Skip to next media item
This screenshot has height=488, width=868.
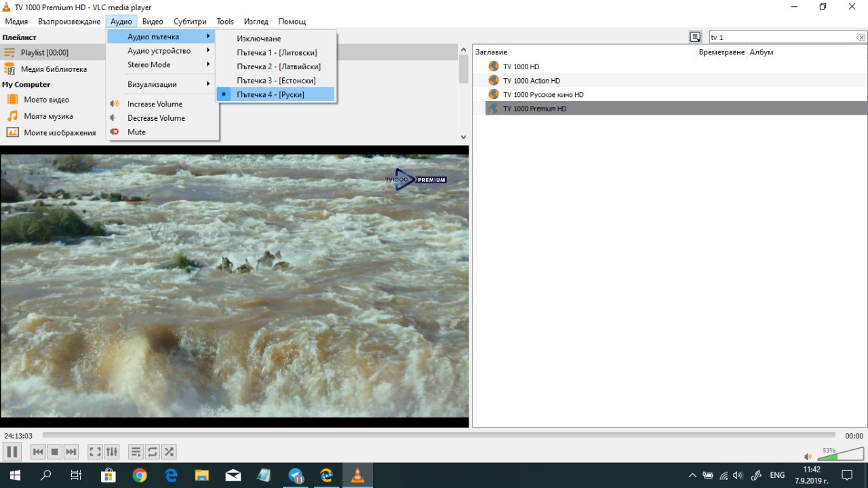coord(71,451)
